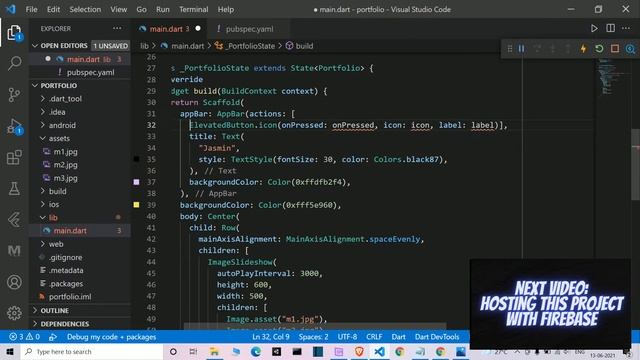640x360 pixels.
Task: Open the Selection menu
Action: [85, 9]
